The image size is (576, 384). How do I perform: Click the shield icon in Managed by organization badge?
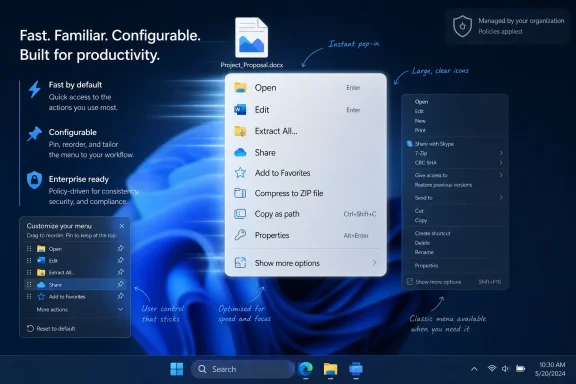tap(462, 26)
